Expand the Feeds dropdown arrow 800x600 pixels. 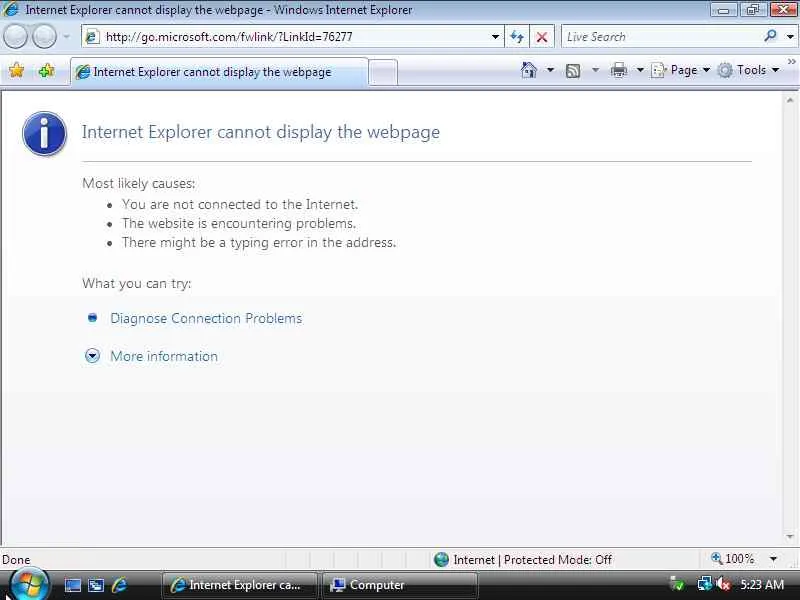coord(595,70)
